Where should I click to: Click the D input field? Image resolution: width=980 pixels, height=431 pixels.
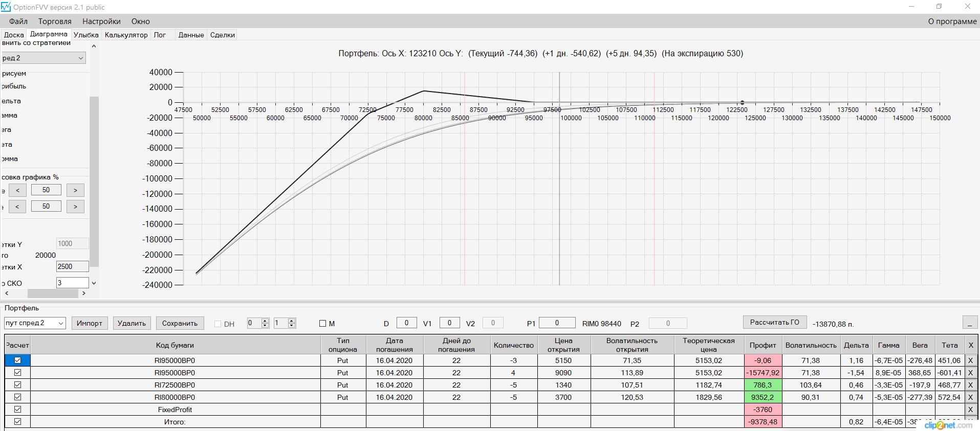pos(406,323)
